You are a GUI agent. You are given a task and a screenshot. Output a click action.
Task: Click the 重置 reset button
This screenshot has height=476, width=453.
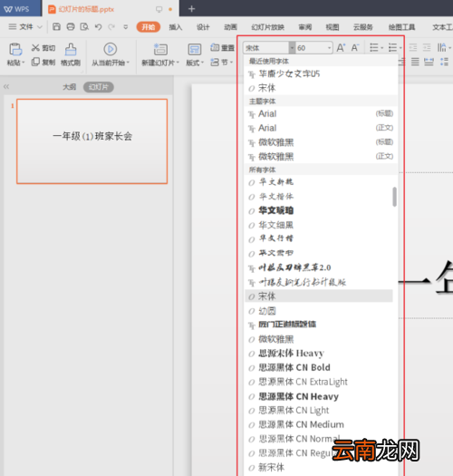tap(222, 48)
